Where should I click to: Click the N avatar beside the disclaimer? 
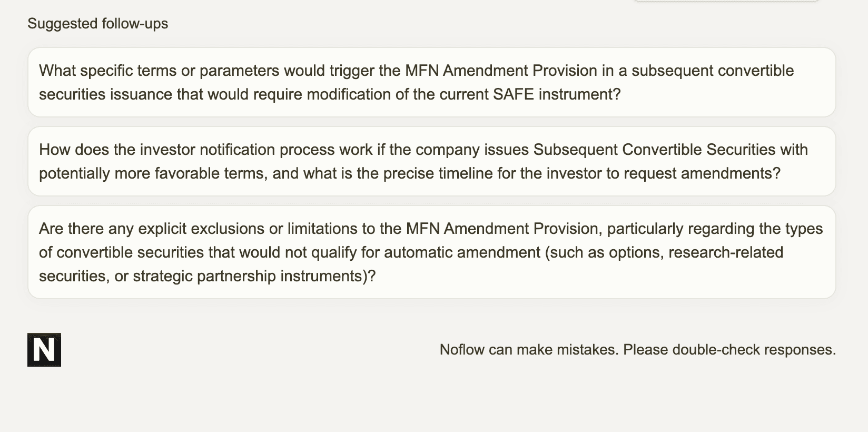coord(44,350)
